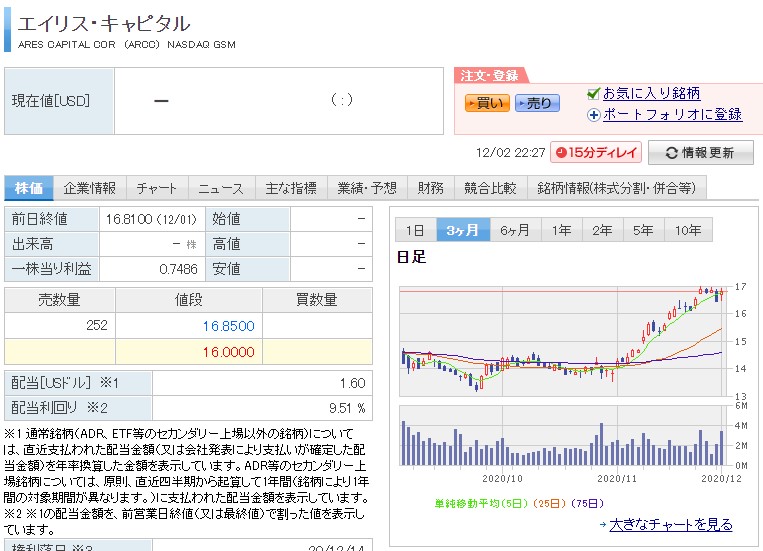The width and height of the screenshot is (763, 551).
Task: Click the エイリス・キャピタル title
Action: 104,24
